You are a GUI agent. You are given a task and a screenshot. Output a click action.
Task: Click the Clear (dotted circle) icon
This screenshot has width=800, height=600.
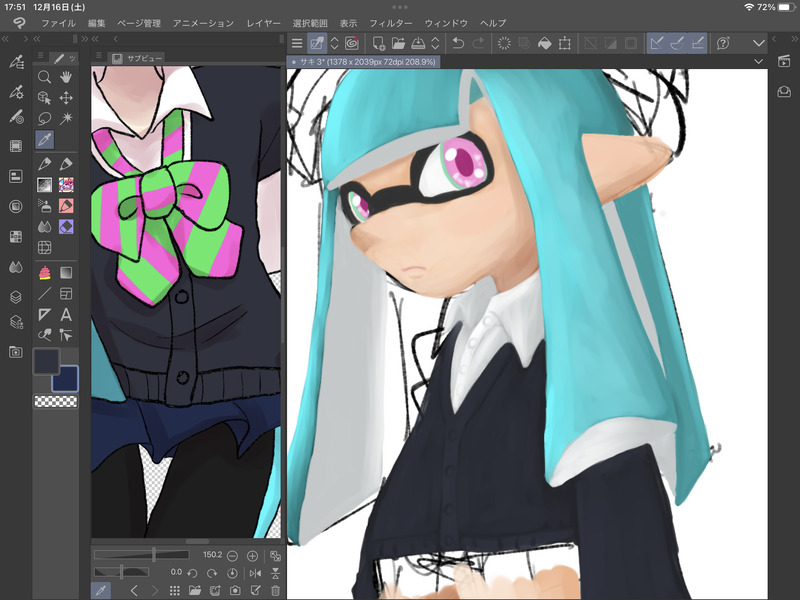pyautogui.click(x=504, y=43)
